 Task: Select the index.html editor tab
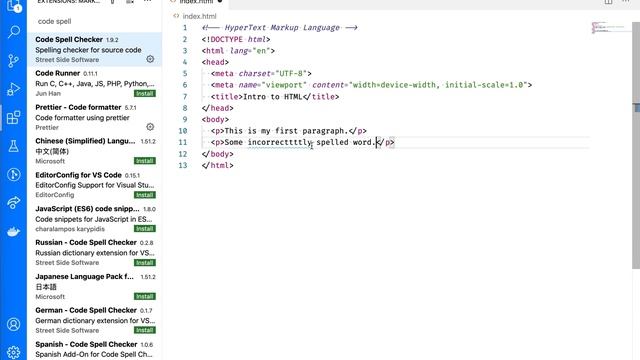(198, 2)
